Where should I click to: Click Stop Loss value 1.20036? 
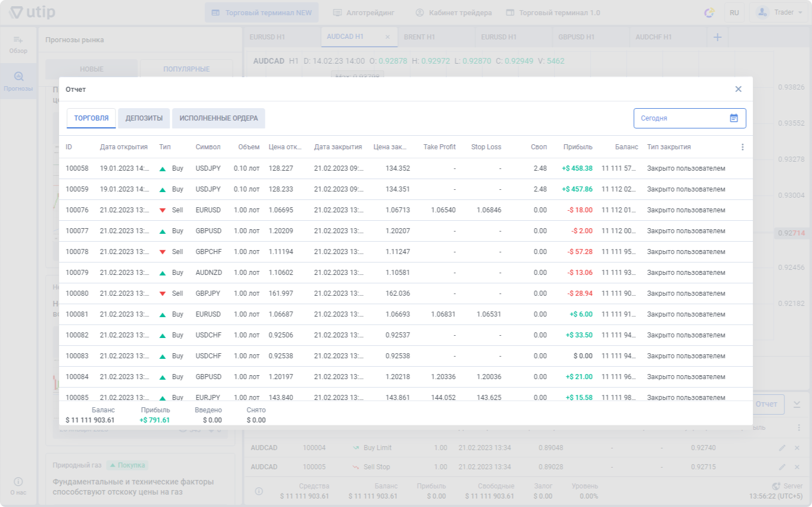pos(489,377)
